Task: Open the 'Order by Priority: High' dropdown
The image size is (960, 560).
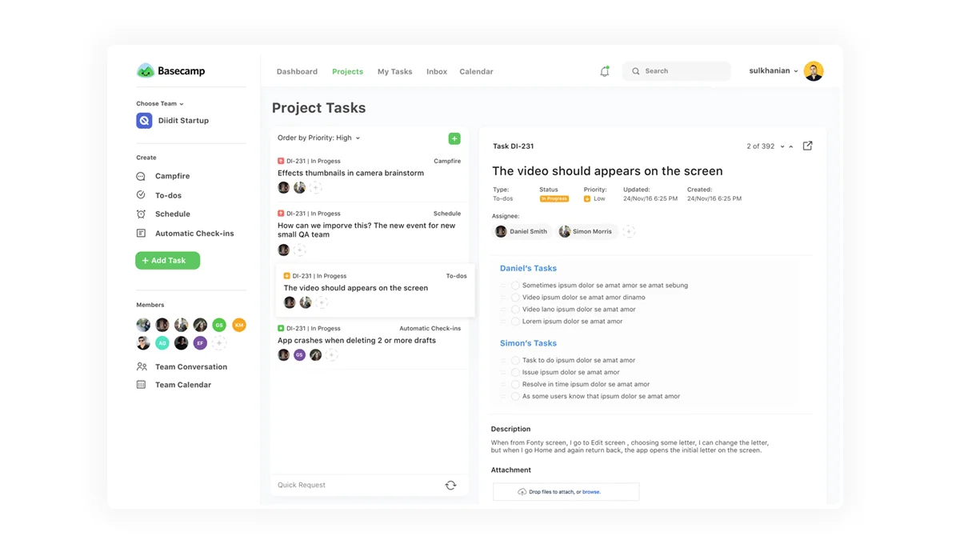Action: coord(318,138)
